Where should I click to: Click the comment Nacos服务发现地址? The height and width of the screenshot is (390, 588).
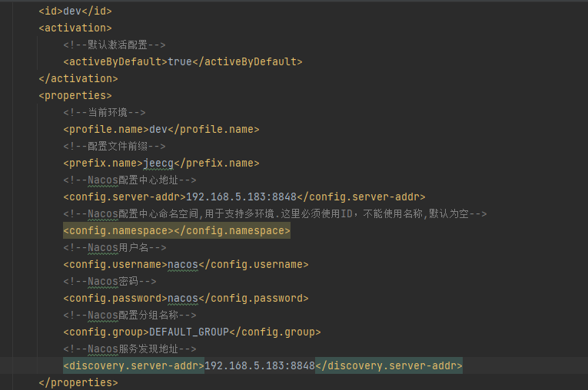(130, 349)
